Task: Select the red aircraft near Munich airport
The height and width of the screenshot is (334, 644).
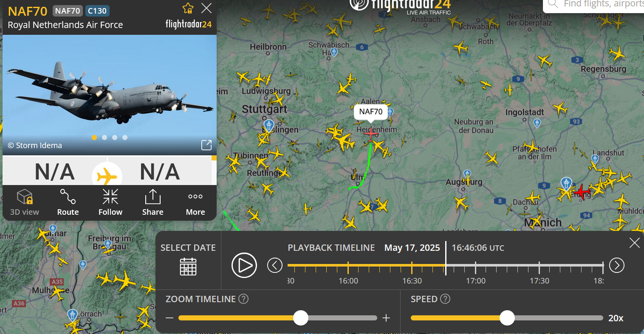Action: [582, 191]
